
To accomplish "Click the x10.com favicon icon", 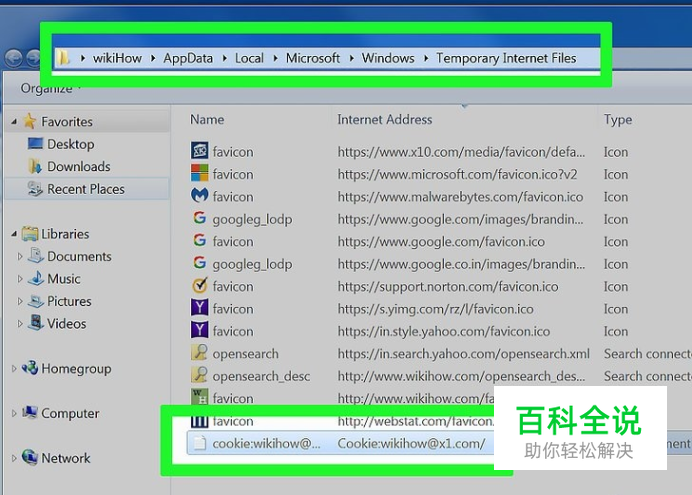I will click(199, 150).
